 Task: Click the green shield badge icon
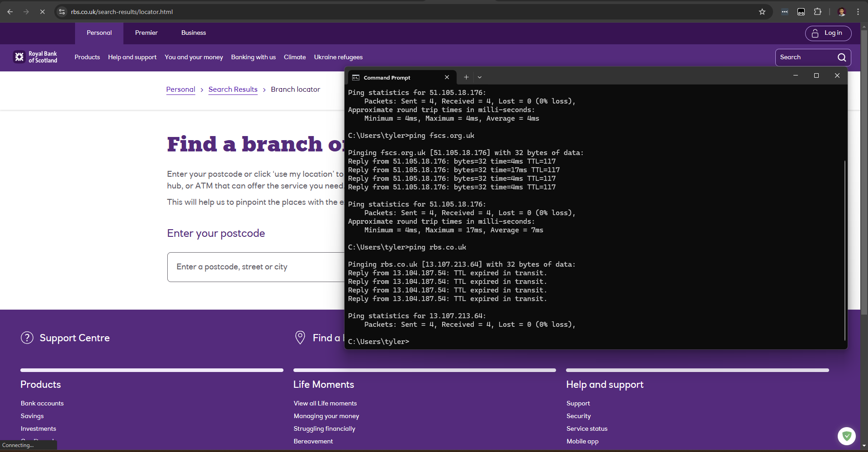[x=846, y=436]
